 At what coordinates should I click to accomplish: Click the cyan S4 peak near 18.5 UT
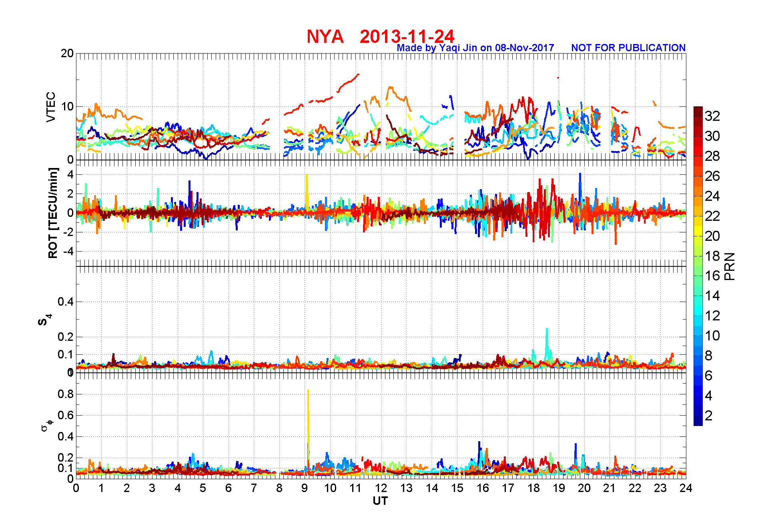[x=547, y=344]
